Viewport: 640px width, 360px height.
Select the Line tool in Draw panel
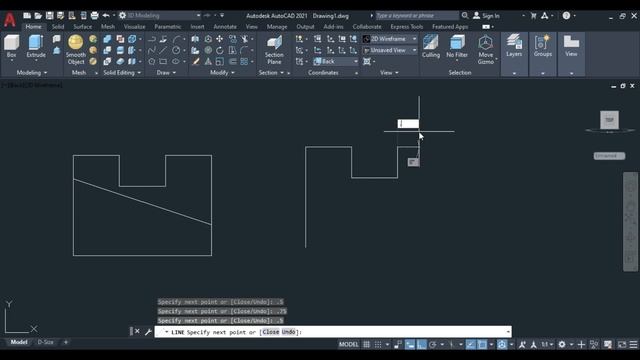tap(163, 50)
